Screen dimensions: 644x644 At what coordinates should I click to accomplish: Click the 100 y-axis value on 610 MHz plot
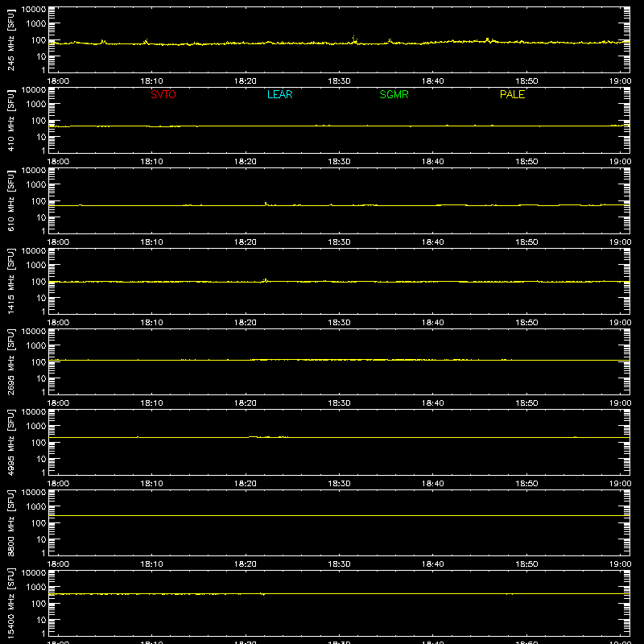(39, 201)
